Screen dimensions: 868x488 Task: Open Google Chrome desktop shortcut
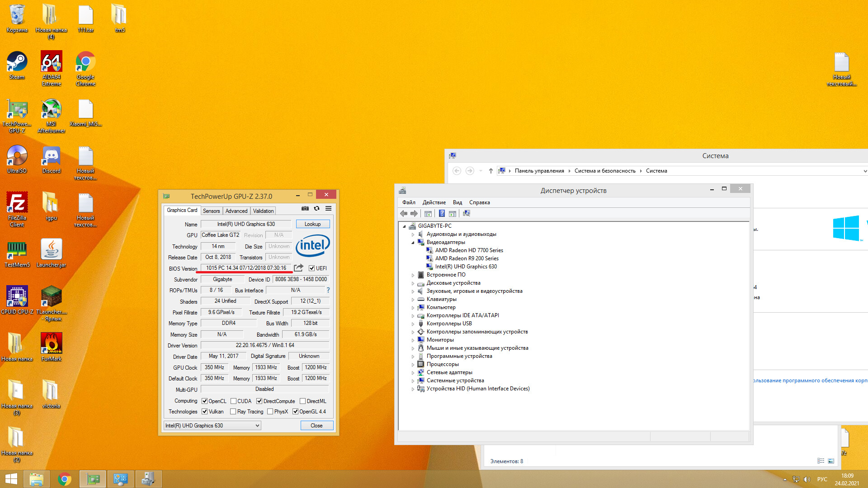coord(85,68)
